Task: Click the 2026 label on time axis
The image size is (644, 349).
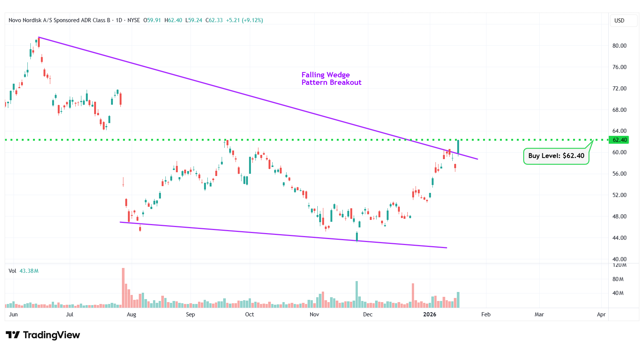Action: [429, 314]
